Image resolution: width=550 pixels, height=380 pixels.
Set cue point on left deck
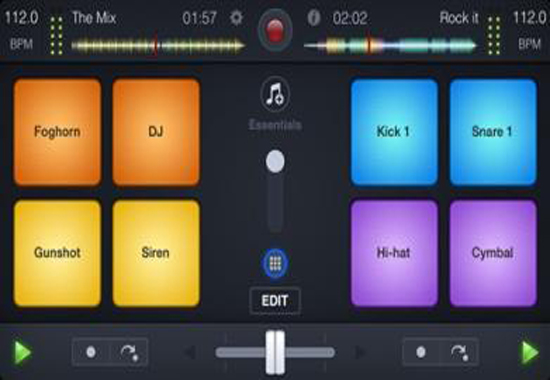click(x=91, y=352)
